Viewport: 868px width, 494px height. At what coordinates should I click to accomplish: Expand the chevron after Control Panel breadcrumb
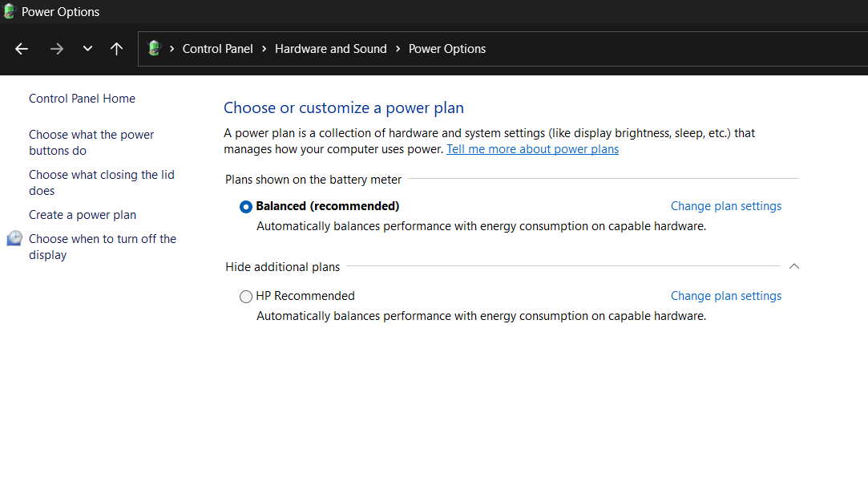[264, 49]
